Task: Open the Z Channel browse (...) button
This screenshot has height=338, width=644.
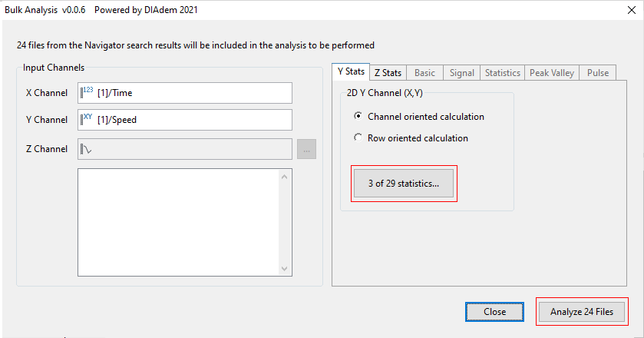Action: click(306, 150)
